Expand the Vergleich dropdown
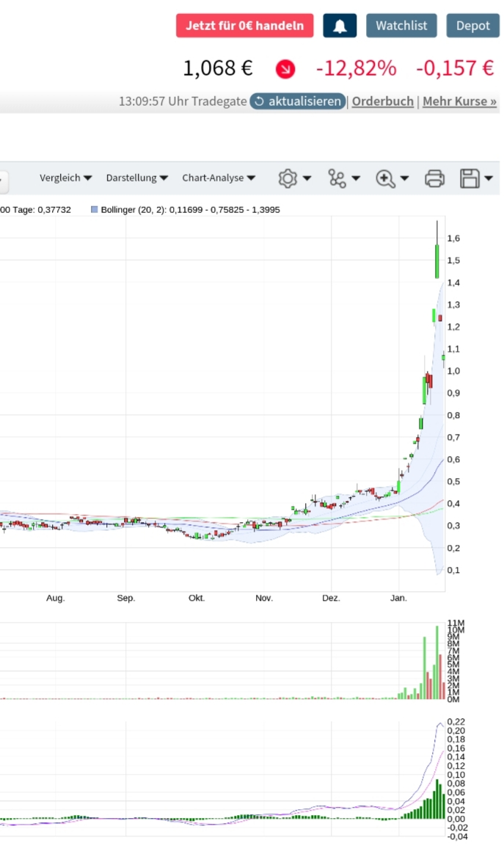Viewport: 504px width, 854px height. click(65, 178)
